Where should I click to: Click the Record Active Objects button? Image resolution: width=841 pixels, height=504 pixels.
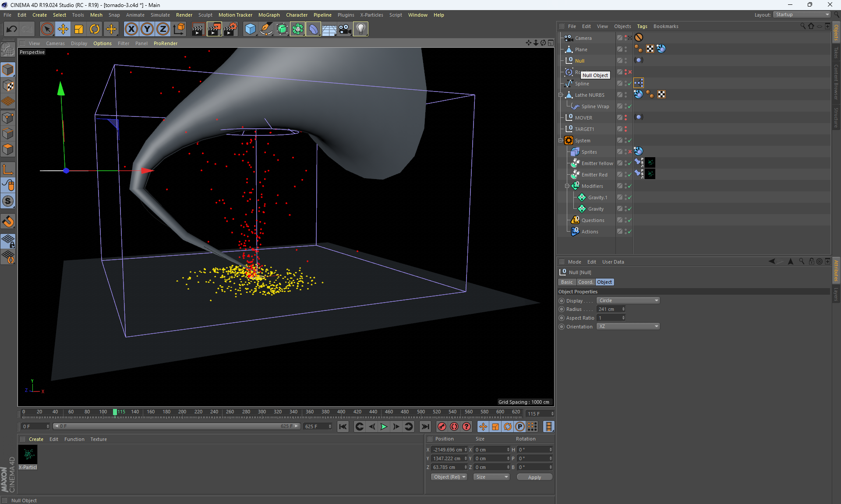coord(442,426)
